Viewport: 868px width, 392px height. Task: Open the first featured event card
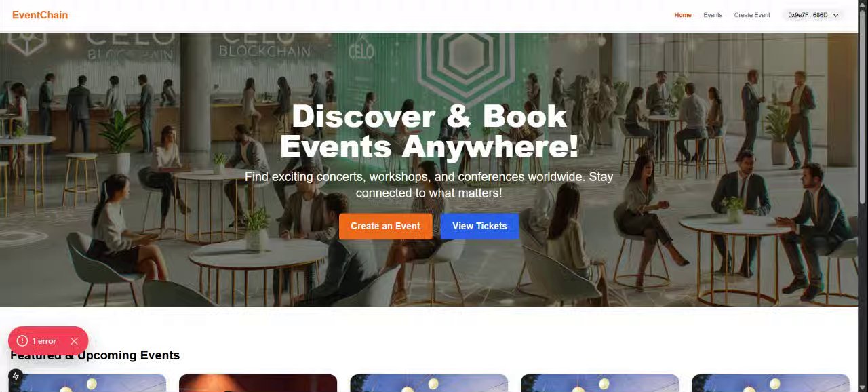tap(88, 383)
